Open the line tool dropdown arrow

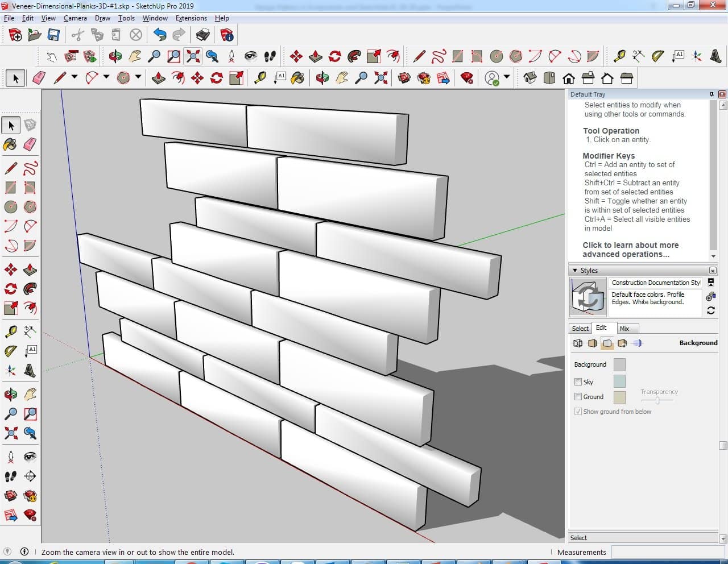coord(75,77)
